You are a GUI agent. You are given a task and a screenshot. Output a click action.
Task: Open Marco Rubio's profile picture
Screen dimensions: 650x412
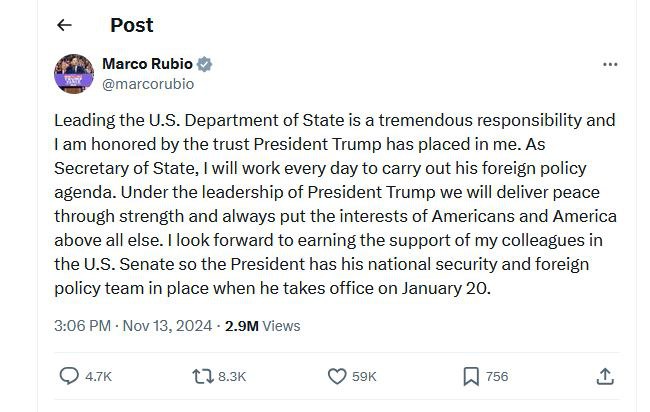tap(74, 74)
